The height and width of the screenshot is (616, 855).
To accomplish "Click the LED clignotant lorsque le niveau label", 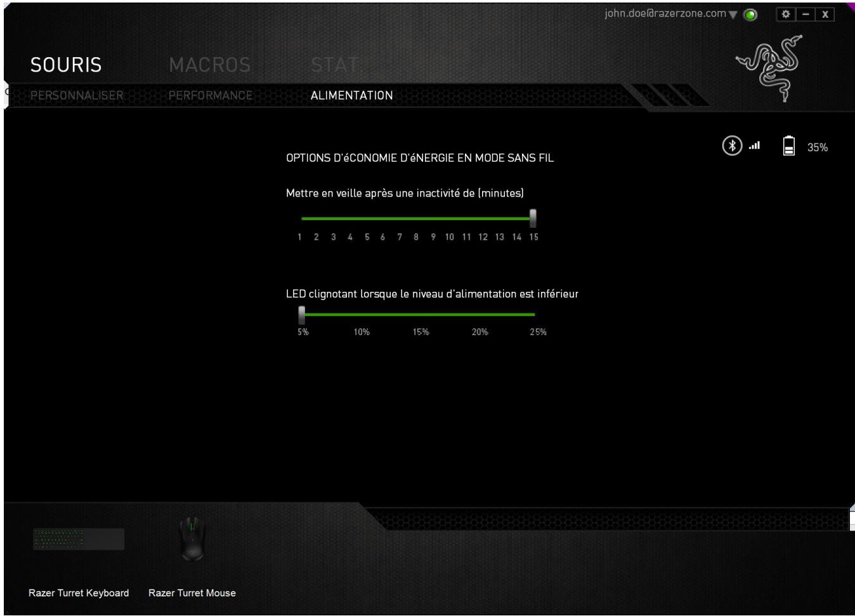I will point(432,294).
